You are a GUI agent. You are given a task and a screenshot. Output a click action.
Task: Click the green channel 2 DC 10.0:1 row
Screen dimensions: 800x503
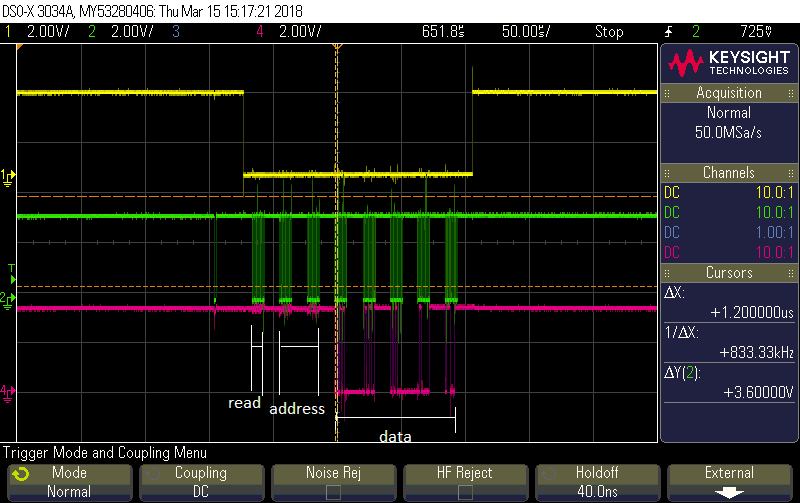(x=729, y=213)
